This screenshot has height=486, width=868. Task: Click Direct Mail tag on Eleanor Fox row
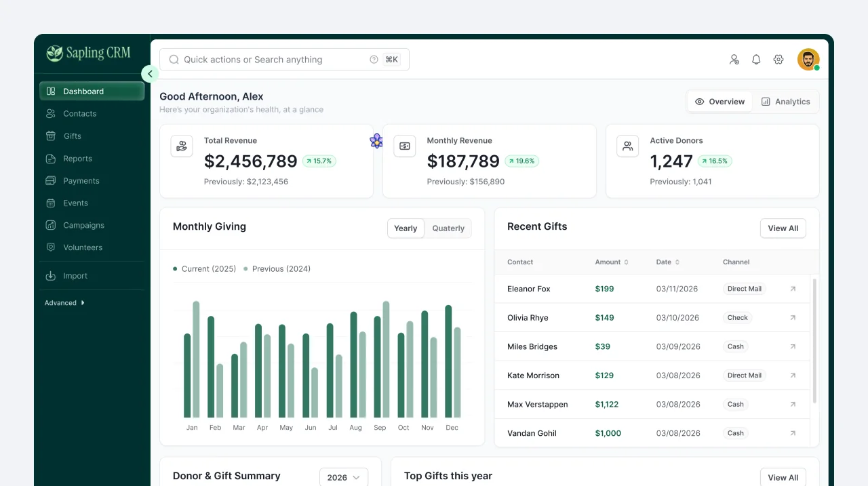[745, 289]
